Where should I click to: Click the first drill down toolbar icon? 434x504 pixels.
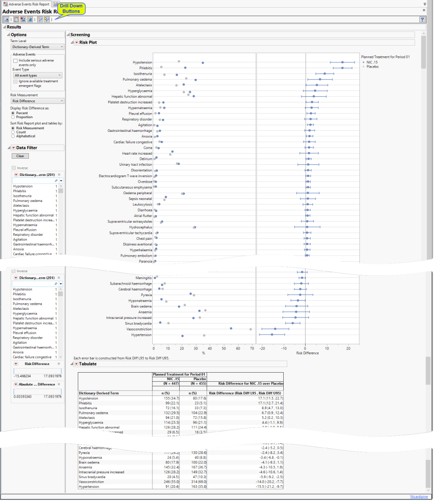6,20
